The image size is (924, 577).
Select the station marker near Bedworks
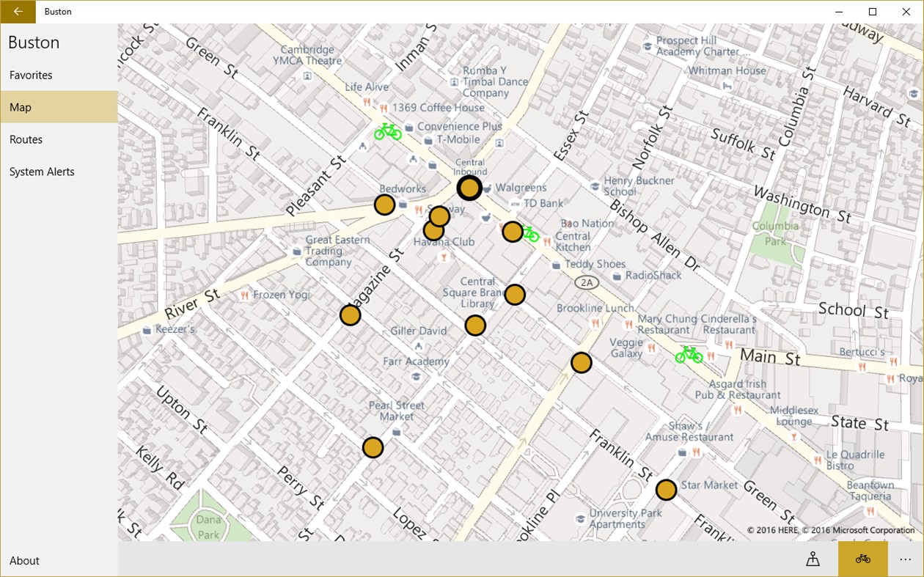[x=384, y=205]
